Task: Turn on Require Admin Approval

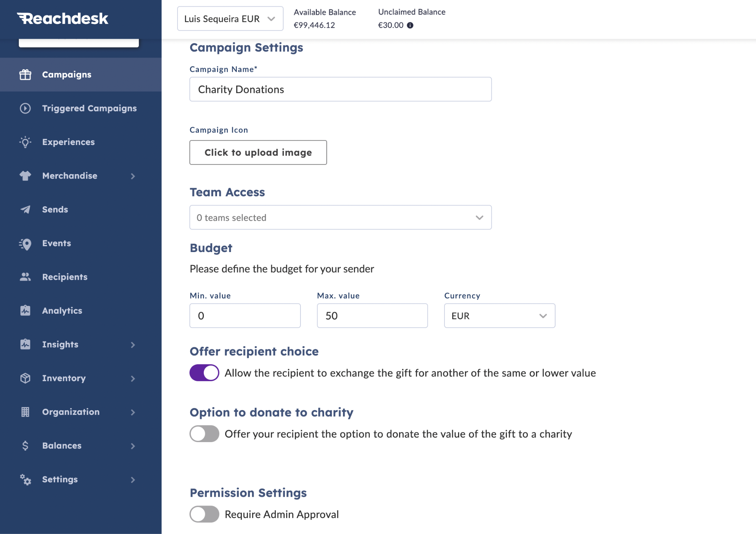Action: (x=204, y=514)
